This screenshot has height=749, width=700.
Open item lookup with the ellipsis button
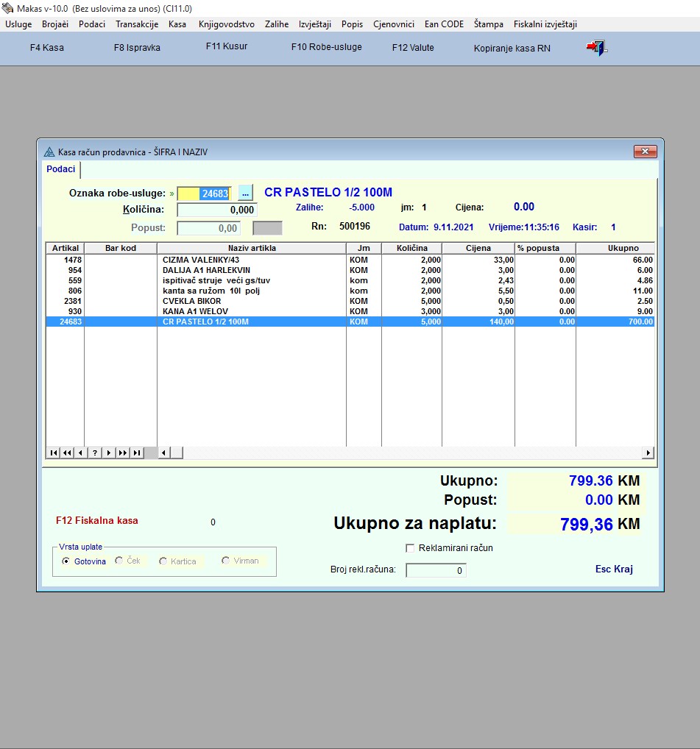click(x=246, y=193)
